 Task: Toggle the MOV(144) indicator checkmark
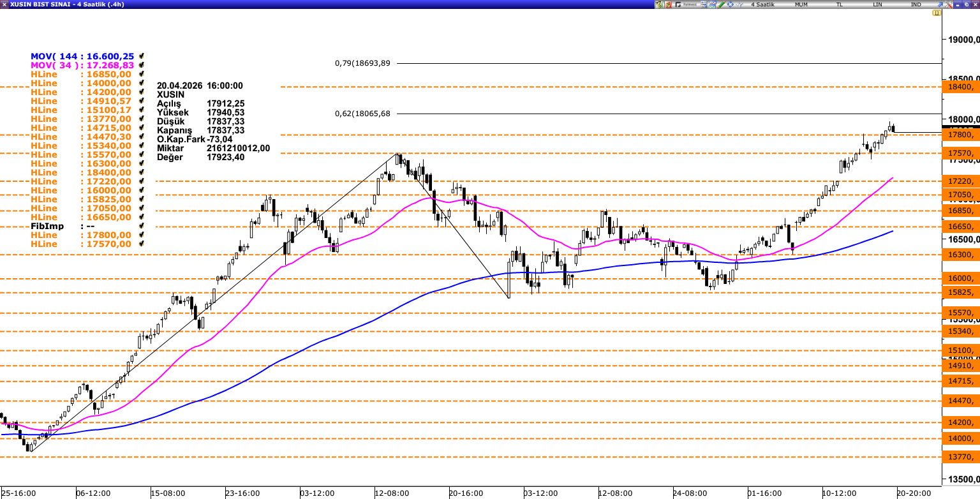(142, 56)
